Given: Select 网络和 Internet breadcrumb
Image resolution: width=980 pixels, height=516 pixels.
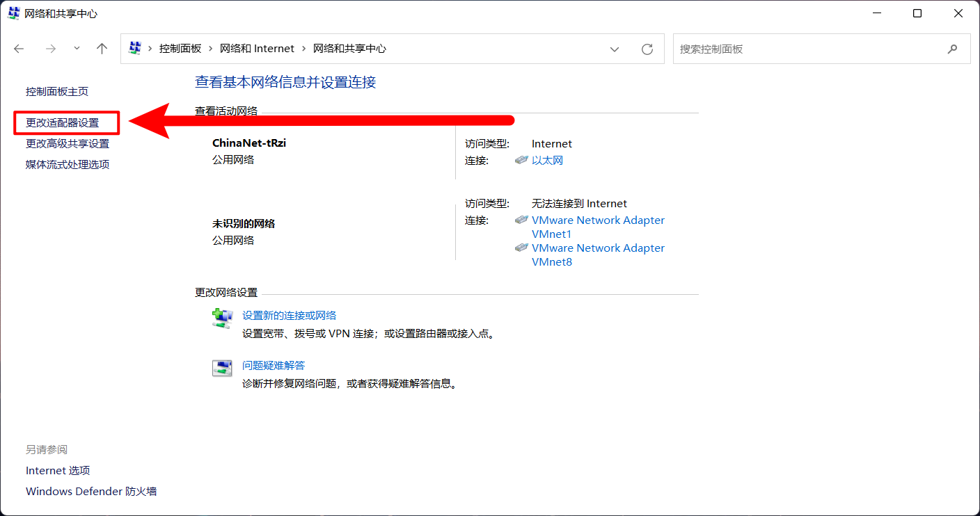Looking at the screenshot, I should coord(257,49).
